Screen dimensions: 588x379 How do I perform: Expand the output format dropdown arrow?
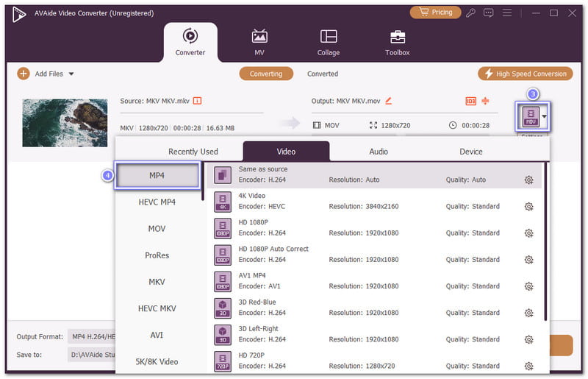pyautogui.click(x=544, y=116)
